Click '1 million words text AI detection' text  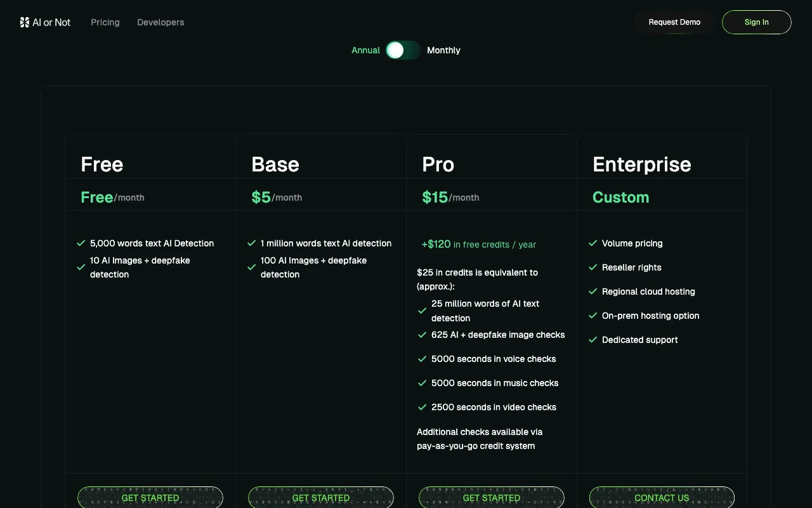point(326,243)
